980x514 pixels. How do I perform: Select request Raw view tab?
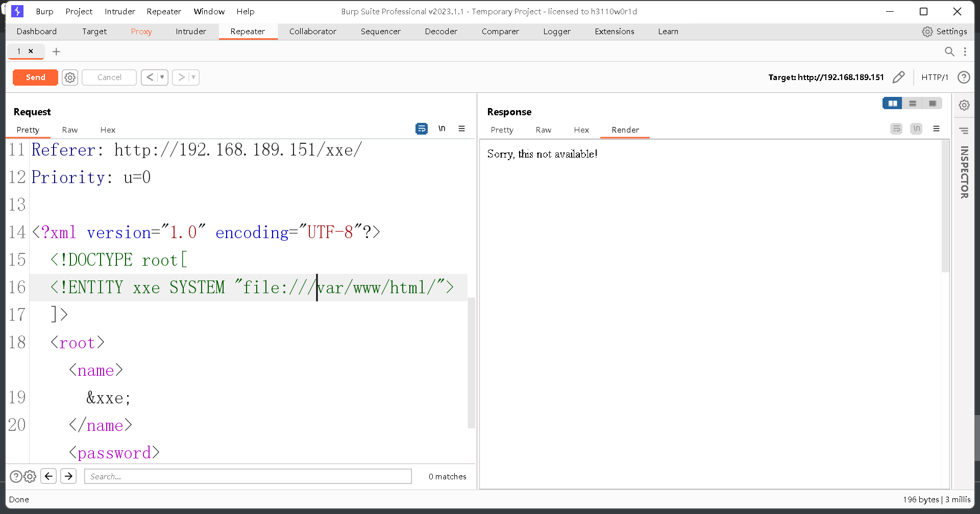70,130
